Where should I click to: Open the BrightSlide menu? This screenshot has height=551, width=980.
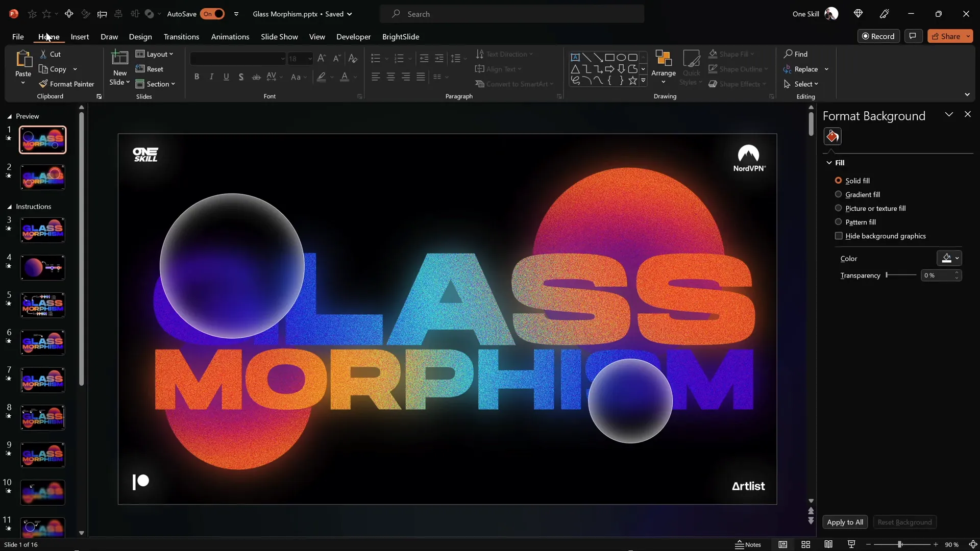[x=401, y=37]
